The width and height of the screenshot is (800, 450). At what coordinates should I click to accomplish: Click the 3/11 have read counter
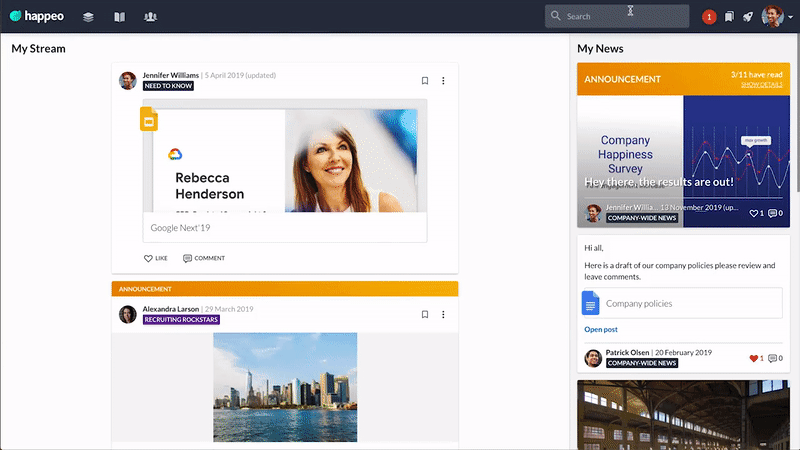(756, 74)
